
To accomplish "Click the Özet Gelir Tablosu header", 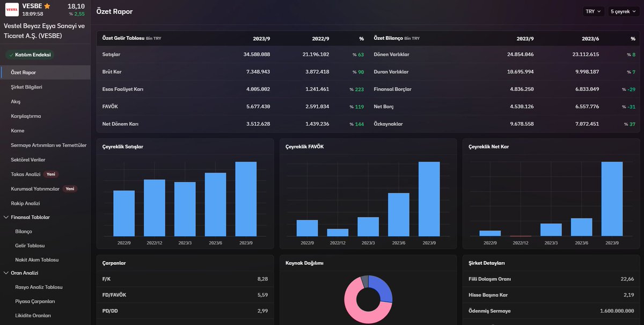I will [123, 39].
